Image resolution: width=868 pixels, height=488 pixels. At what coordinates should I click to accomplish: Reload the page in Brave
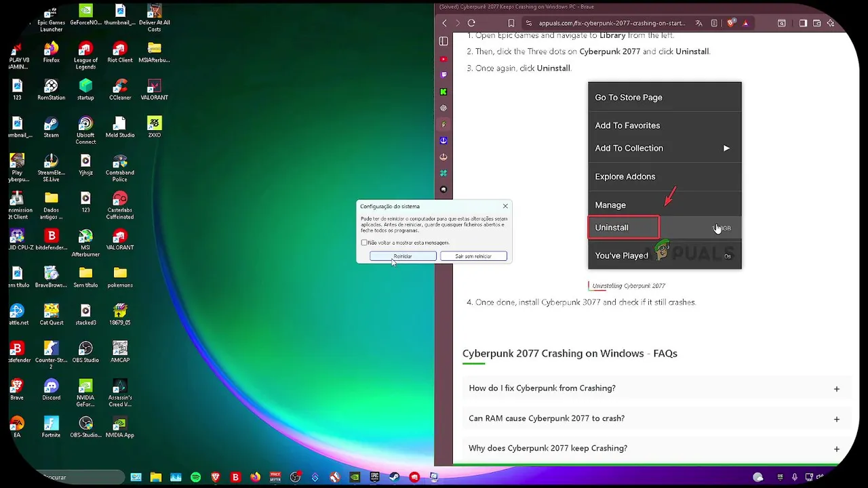(x=471, y=23)
